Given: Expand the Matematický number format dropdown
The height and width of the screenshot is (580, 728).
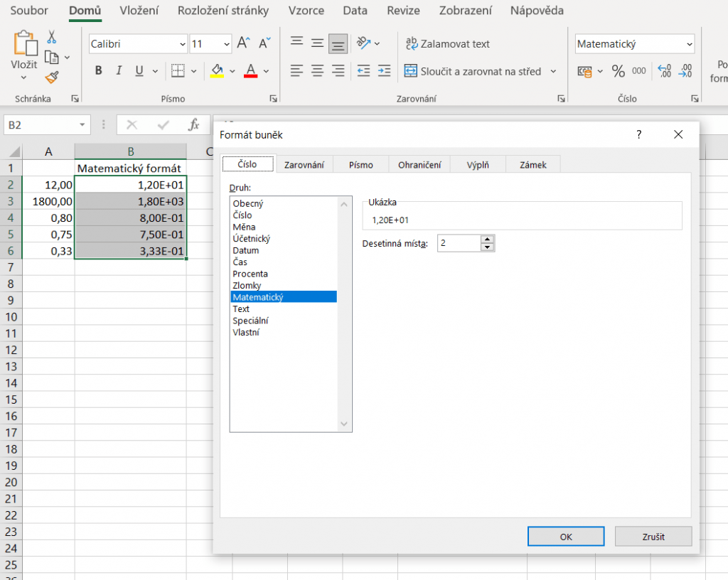Looking at the screenshot, I should pos(689,44).
